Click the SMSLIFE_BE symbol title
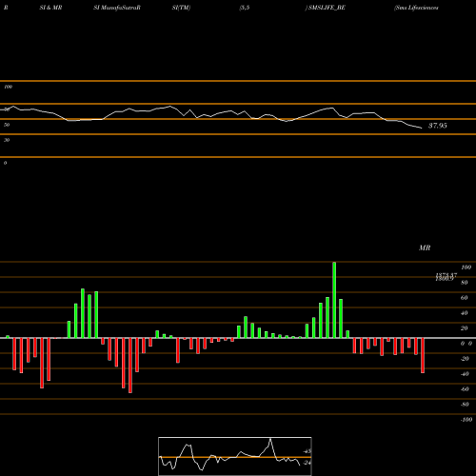This screenshot has height=476, width=476. pyautogui.click(x=327, y=8)
